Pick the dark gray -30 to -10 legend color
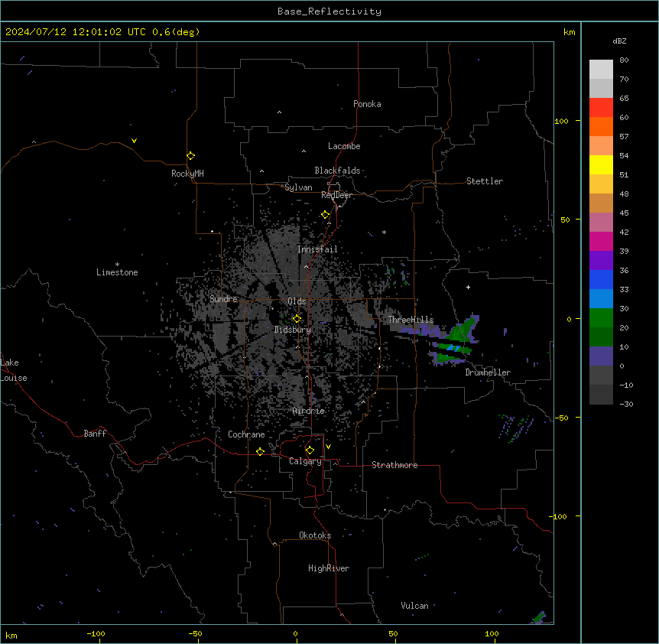The width and height of the screenshot is (659, 644). [x=601, y=395]
